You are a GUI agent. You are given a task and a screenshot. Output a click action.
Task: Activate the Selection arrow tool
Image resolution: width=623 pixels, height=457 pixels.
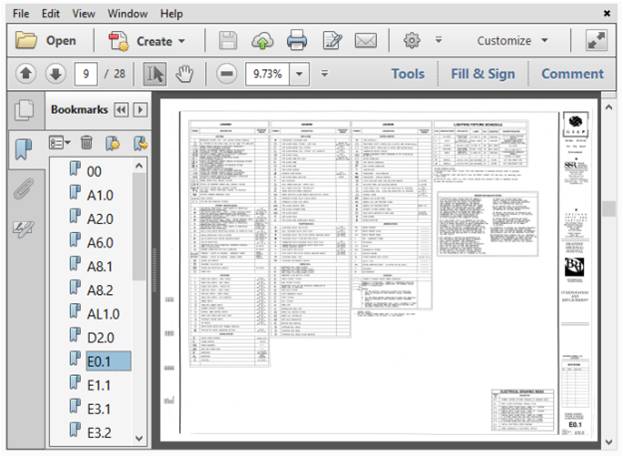[x=155, y=74]
